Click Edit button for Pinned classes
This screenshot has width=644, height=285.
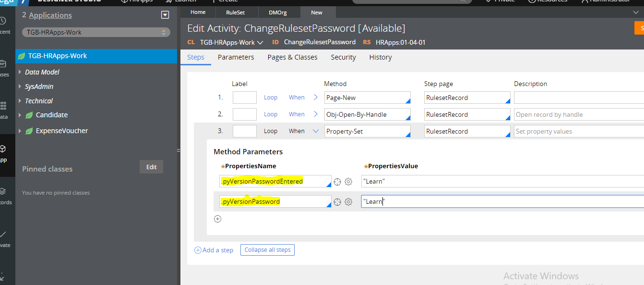point(151,167)
